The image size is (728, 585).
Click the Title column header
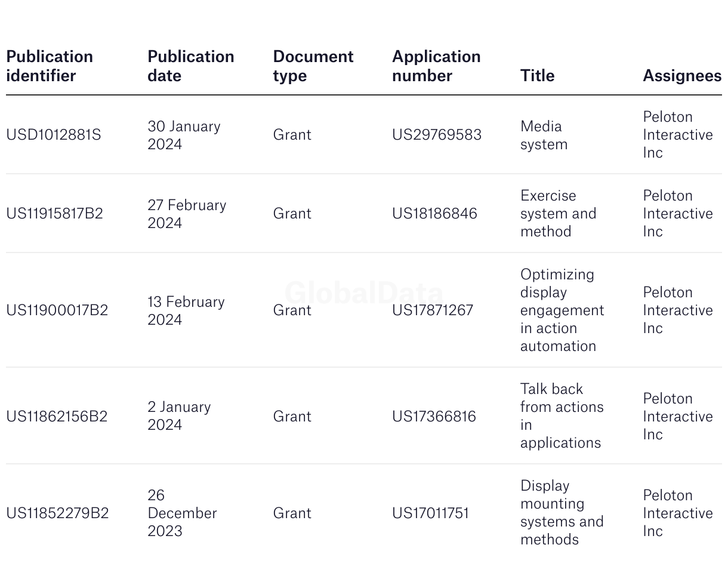[x=537, y=75]
